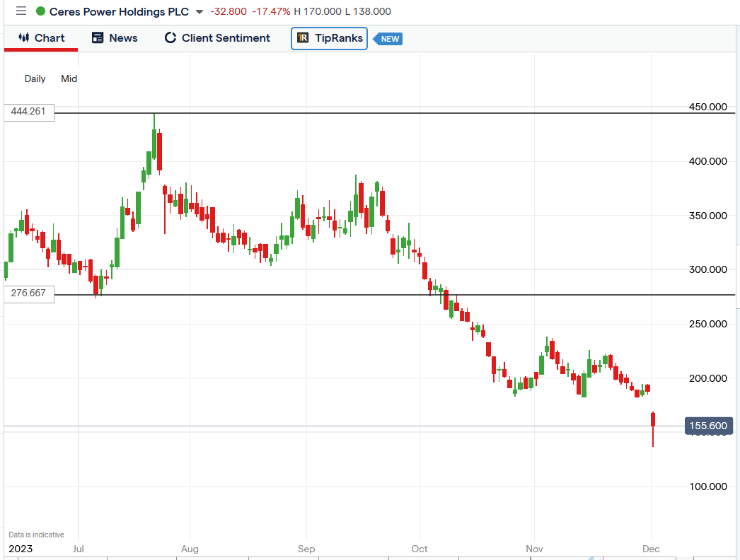This screenshot has width=740, height=560.
Task: Click the Sep label on time axis
Action: (306, 549)
